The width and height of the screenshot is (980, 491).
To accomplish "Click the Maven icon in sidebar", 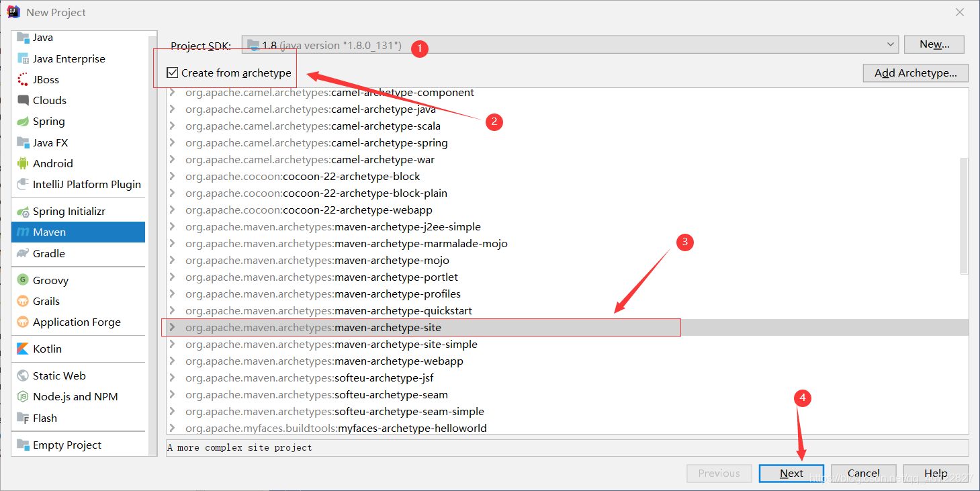I will 23,232.
